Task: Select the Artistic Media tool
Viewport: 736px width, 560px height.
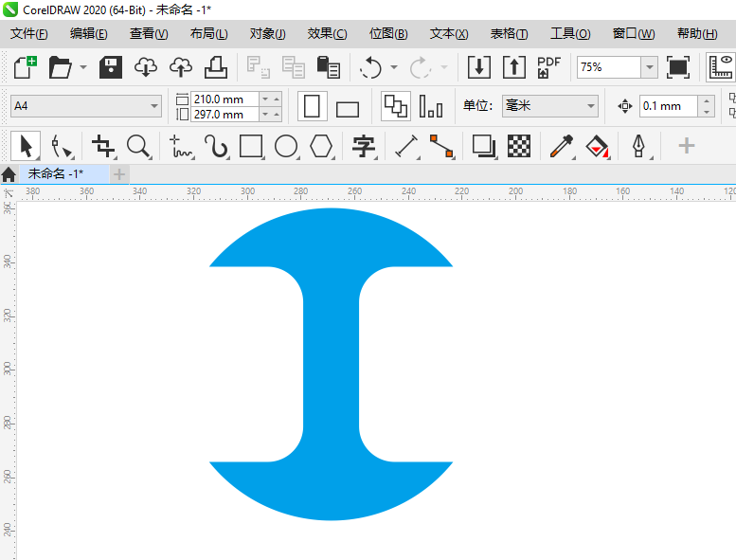Action: (x=216, y=146)
